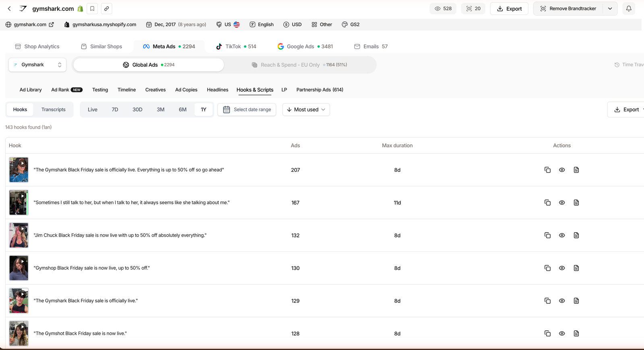Viewport: 644px width, 350px height.
Task: Open script icon for 'Gymshot' row
Action: [576, 334]
